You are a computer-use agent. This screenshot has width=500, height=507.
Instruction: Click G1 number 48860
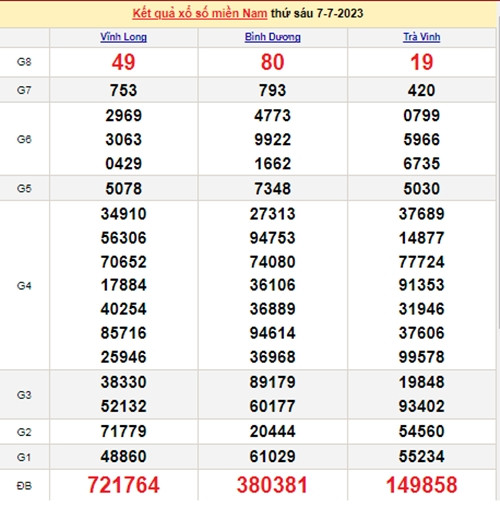click(x=124, y=456)
